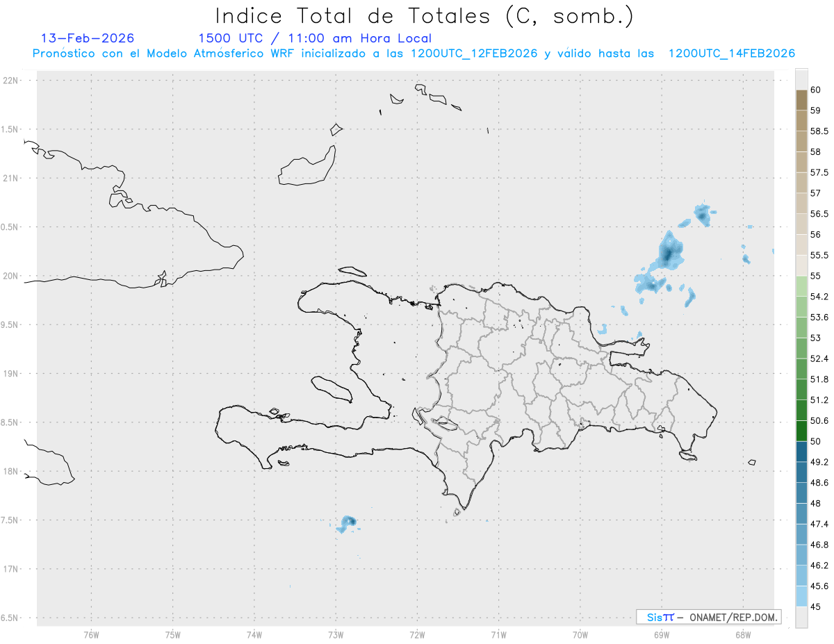Click the pale green 54.2–55 colorbar segment
The width and height of the screenshot is (834, 644).
(801, 286)
